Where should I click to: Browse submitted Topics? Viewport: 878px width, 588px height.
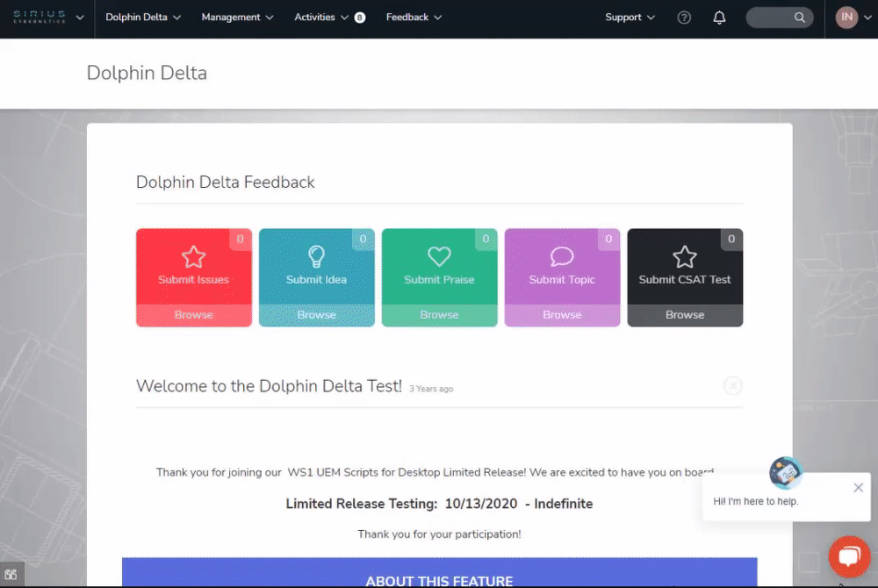562,315
